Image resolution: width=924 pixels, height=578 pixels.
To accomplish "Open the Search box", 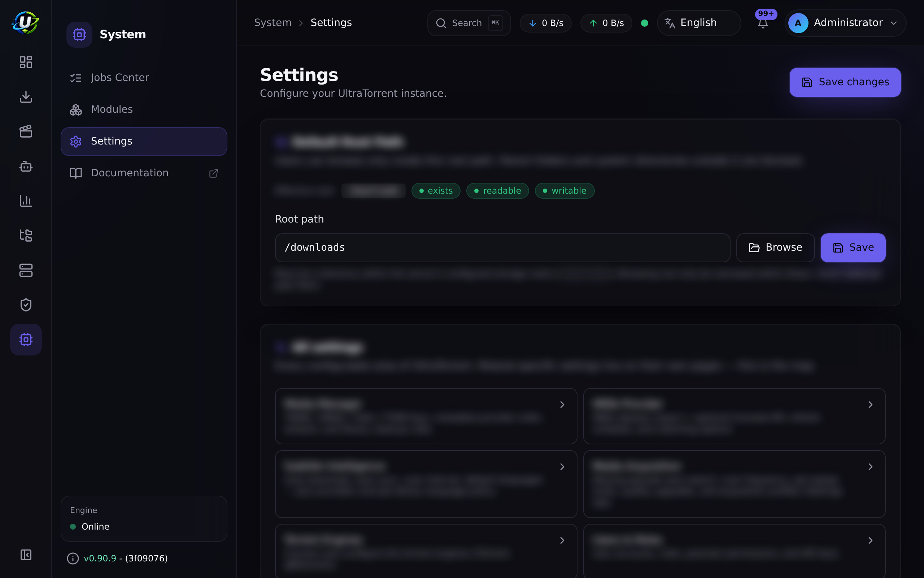I will click(469, 23).
